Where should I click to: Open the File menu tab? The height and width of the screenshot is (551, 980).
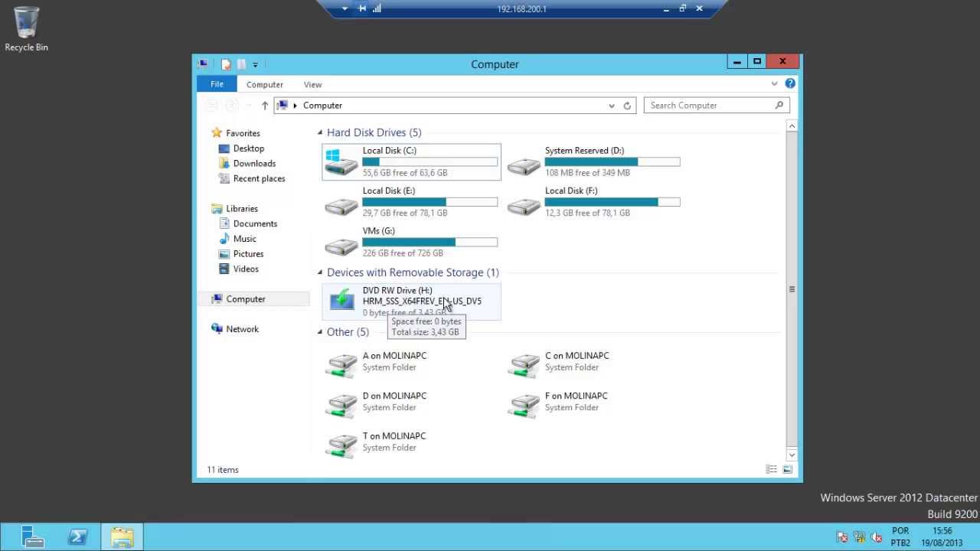[217, 84]
